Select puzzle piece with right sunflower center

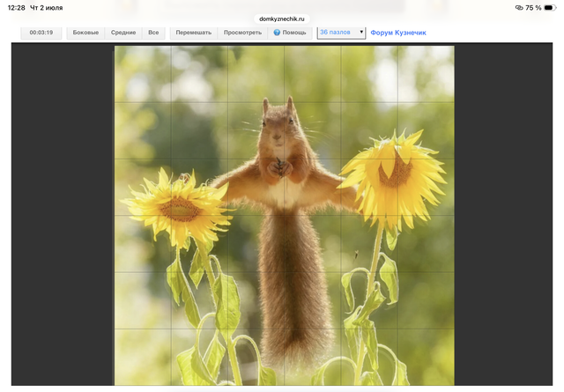click(x=369, y=188)
